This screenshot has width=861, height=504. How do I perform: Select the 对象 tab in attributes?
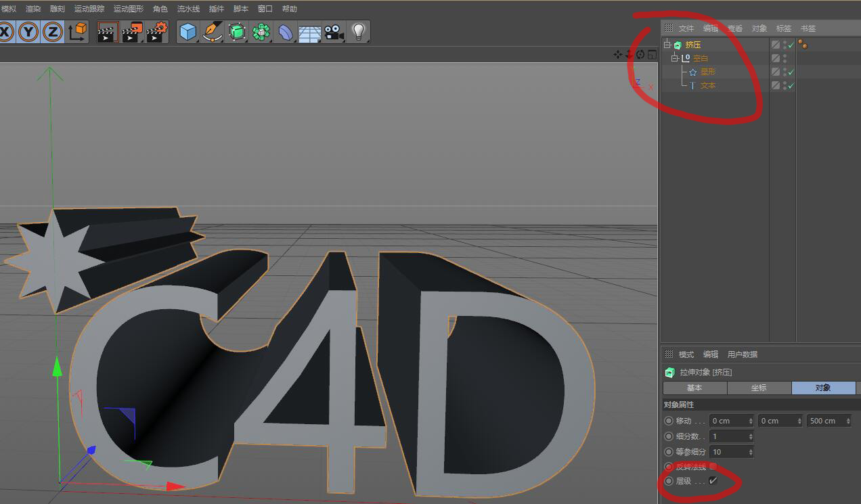click(823, 388)
